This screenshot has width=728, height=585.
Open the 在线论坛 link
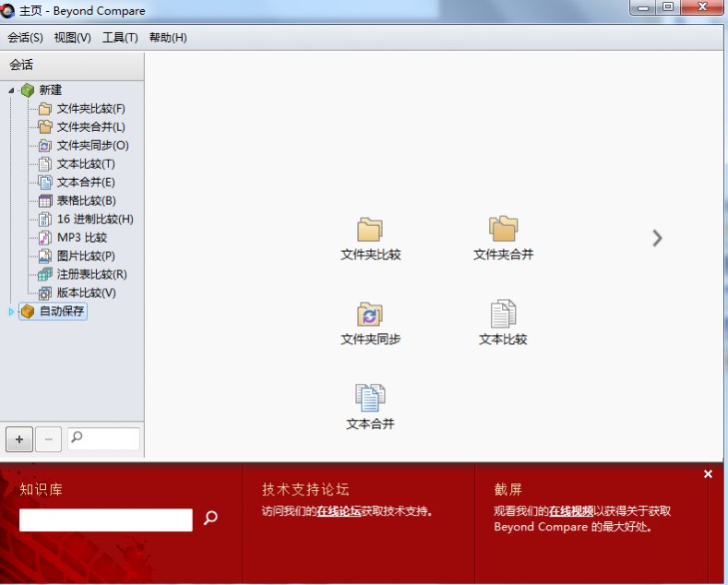click(339, 511)
